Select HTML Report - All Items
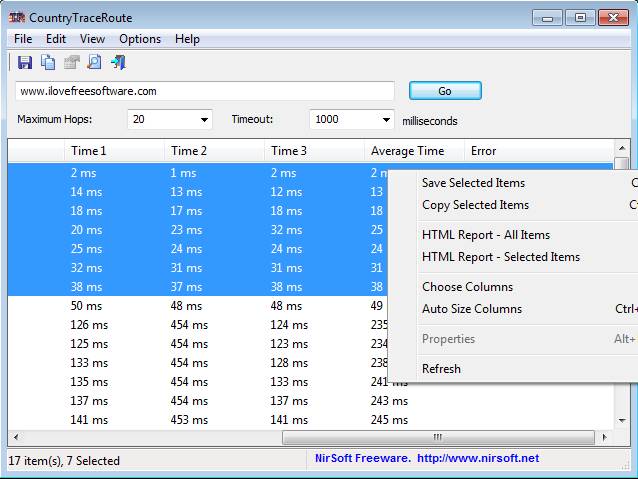Viewport: 638px width, 479px height. [485, 235]
